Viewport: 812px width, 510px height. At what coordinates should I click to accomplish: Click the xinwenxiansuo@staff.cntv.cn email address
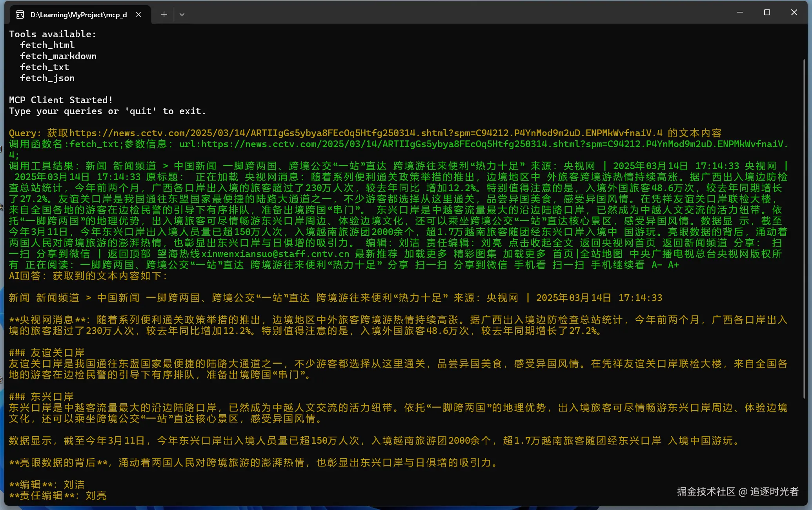tap(275, 254)
